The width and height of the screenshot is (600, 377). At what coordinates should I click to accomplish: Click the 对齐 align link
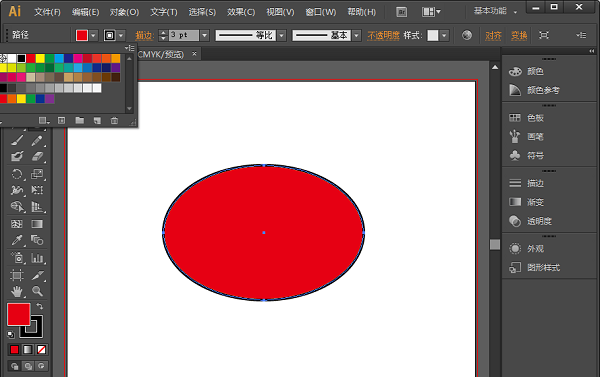(x=493, y=36)
